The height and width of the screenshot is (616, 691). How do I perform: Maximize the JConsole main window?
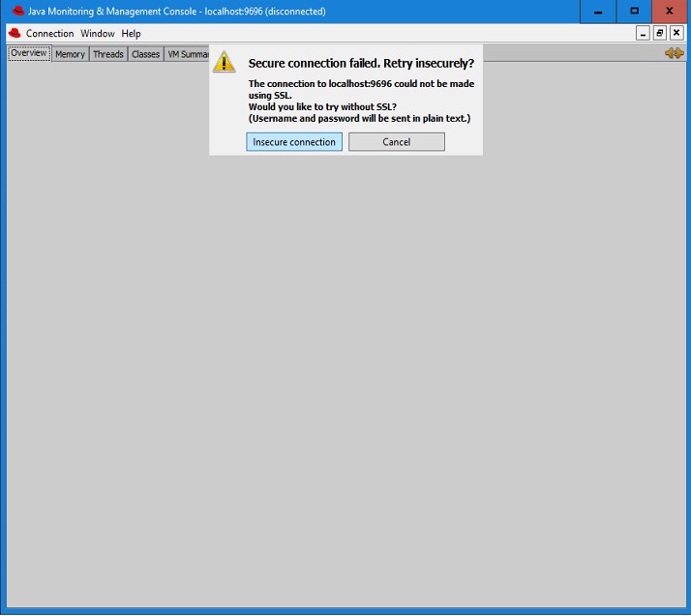coord(634,12)
